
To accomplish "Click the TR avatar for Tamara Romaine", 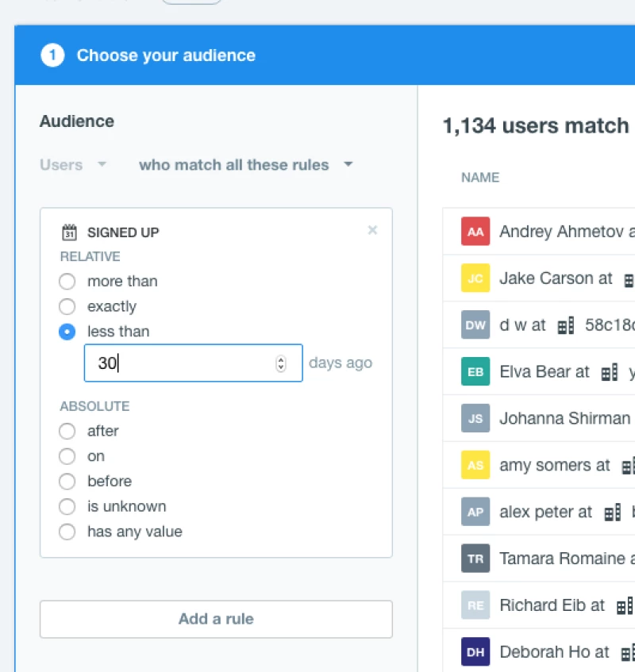I will click(x=475, y=559).
